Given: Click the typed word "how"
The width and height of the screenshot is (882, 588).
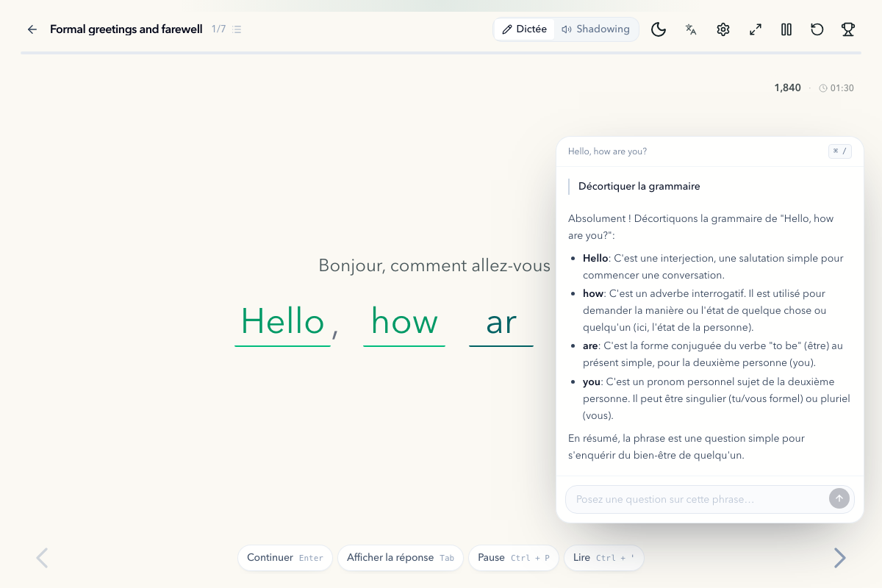Looking at the screenshot, I should pyautogui.click(x=404, y=322).
